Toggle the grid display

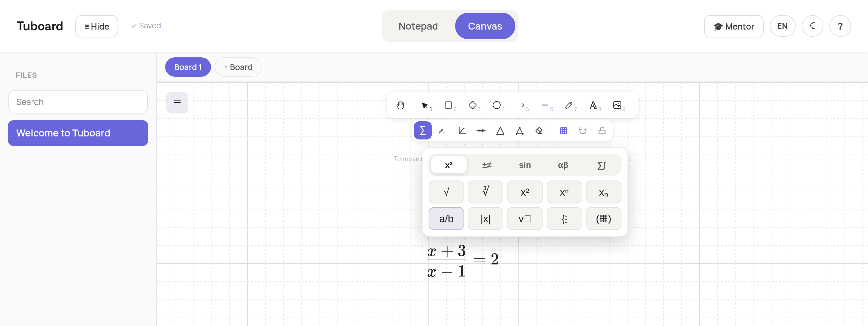(563, 130)
